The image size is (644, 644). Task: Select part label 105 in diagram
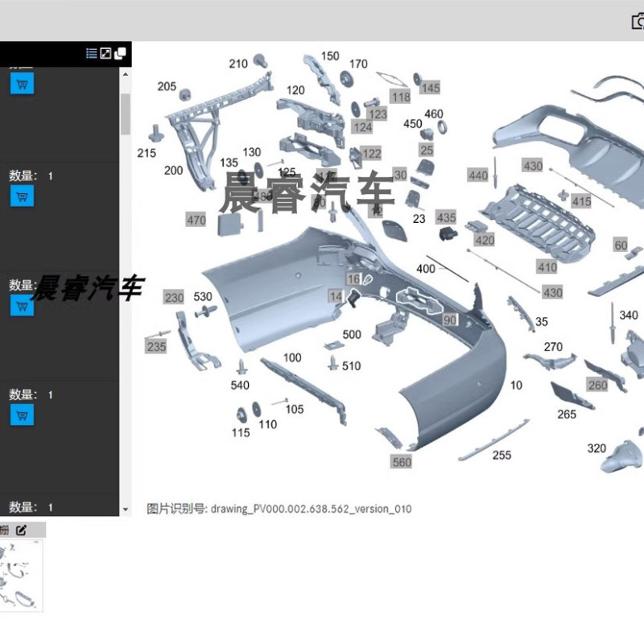[x=295, y=409]
